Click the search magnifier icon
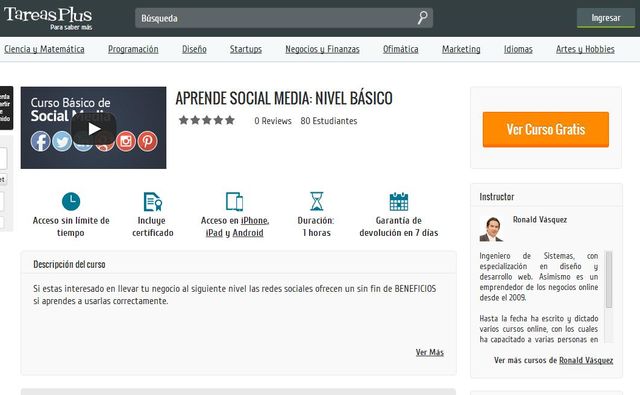640x395 pixels. pyautogui.click(x=422, y=18)
